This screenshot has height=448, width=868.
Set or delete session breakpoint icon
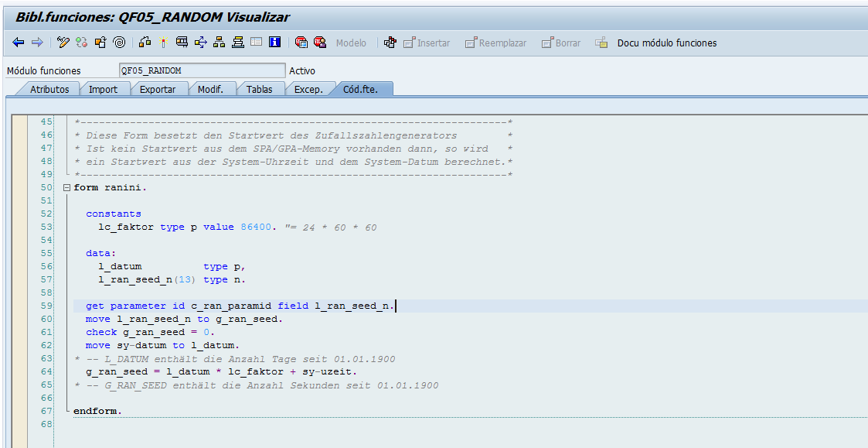pos(301,43)
